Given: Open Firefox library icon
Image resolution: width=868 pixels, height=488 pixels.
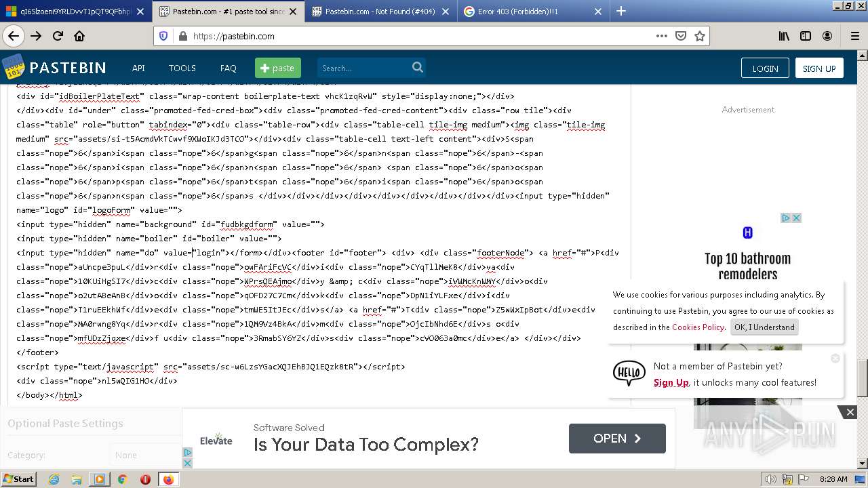Looking at the screenshot, I should (784, 36).
